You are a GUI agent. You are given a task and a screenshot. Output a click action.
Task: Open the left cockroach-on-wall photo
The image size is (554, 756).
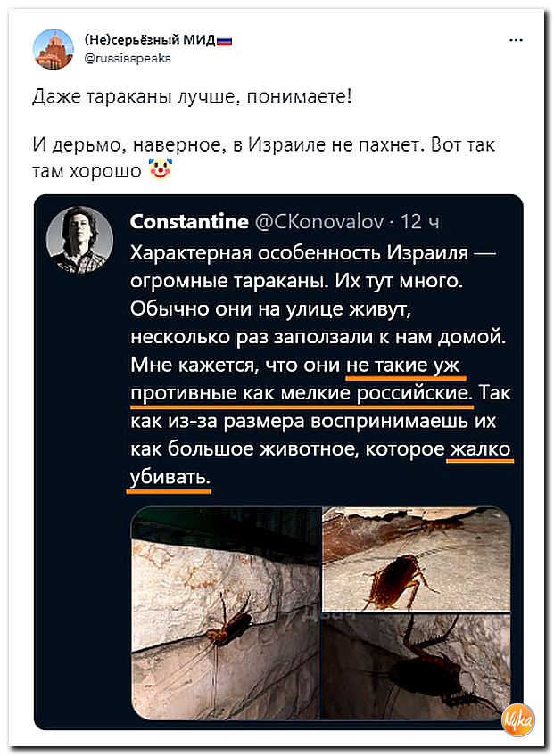coord(226,612)
